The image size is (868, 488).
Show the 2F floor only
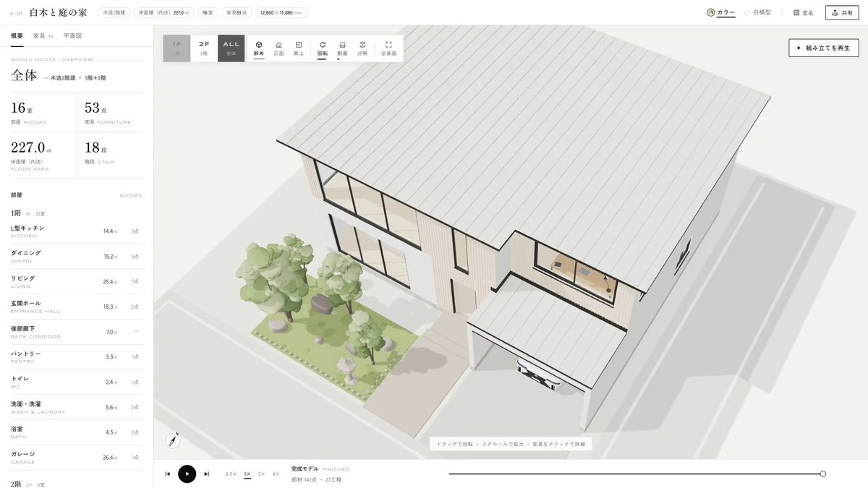point(204,48)
